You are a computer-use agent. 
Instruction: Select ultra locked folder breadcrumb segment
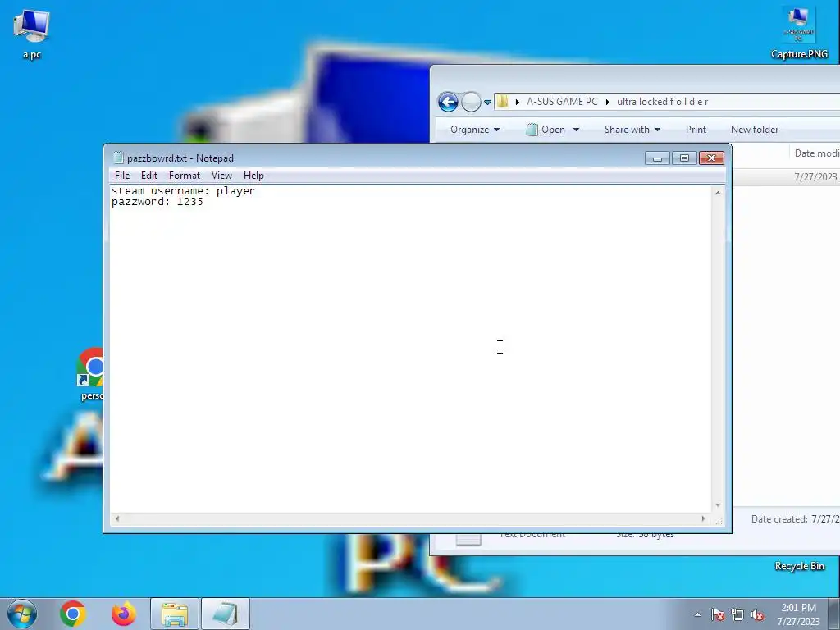pos(662,101)
